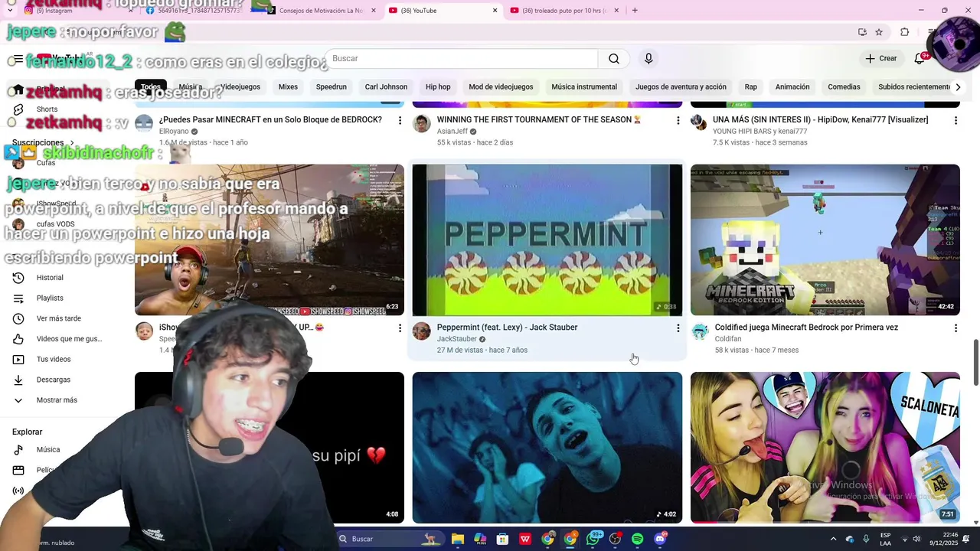Viewport: 980px width, 551px height.
Task: Show more category chips with right arrow
Action: pyautogui.click(x=958, y=87)
